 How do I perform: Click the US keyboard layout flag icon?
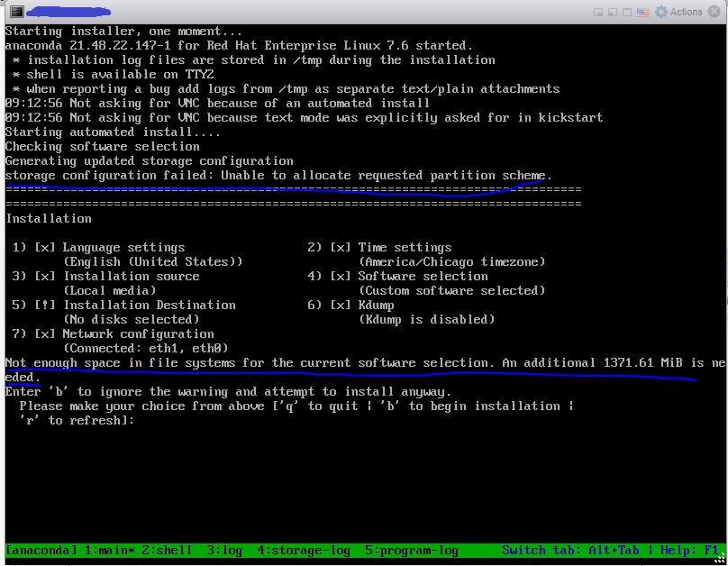click(642, 12)
